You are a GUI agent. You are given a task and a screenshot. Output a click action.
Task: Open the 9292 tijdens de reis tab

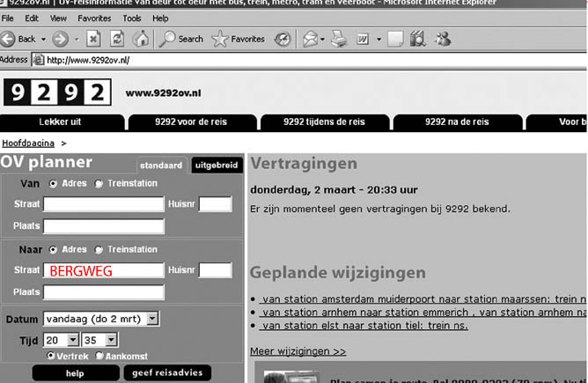[x=325, y=122]
